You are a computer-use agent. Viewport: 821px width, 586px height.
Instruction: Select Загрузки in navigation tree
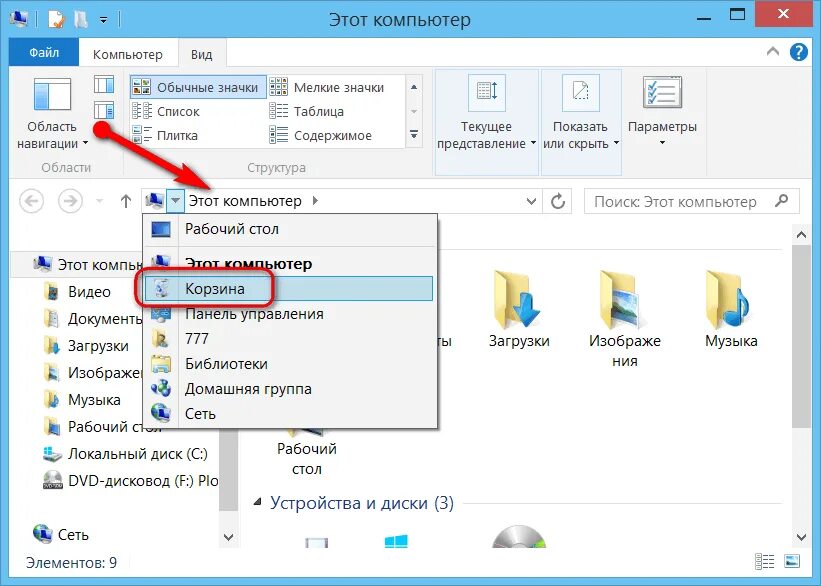(86, 346)
